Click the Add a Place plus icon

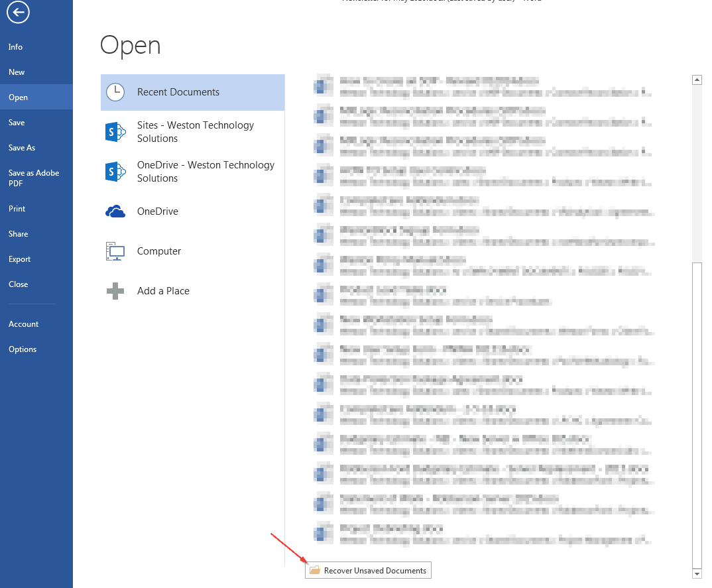coord(115,290)
